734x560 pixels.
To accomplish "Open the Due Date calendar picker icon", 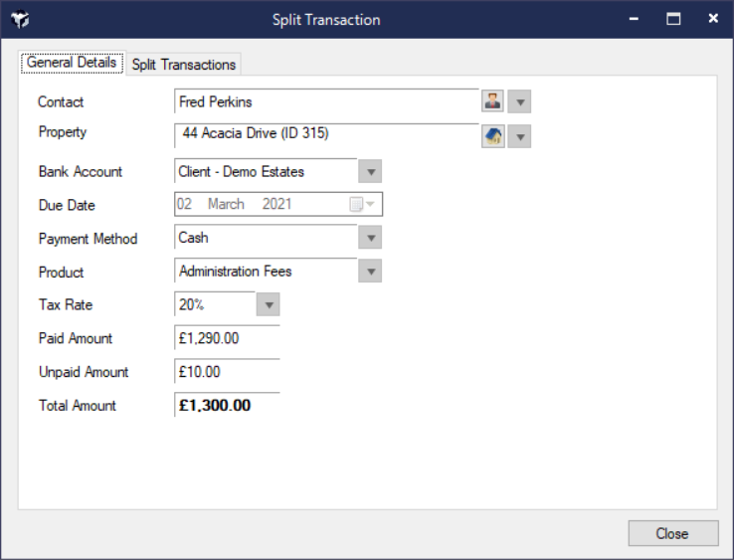I will pyautogui.click(x=356, y=205).
